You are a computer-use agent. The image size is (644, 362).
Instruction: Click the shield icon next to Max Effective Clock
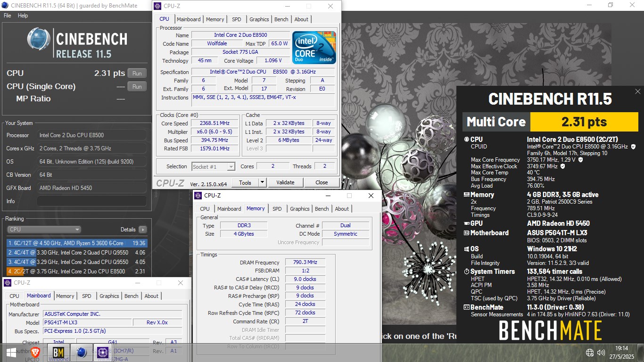coord(562,166)
